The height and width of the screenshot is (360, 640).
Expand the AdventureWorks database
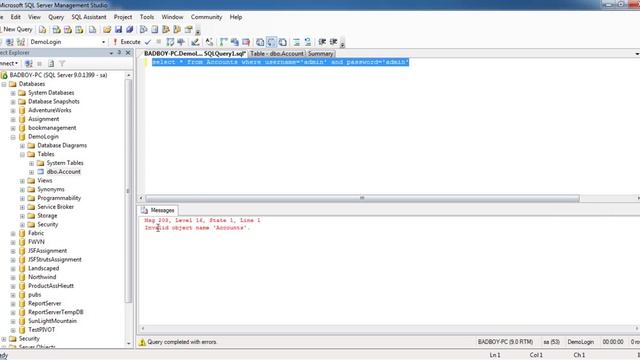click(13, 111)
